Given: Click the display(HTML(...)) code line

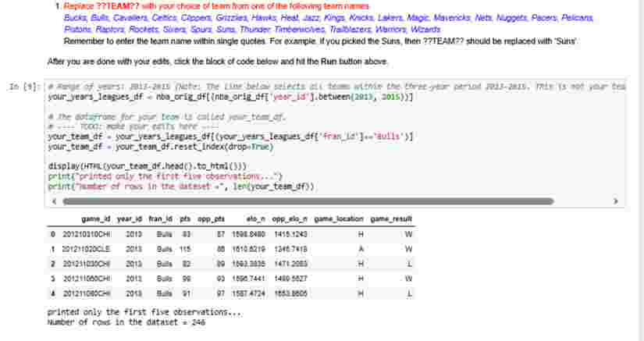Looking at the screenshot, I should [x=148, y=166].
